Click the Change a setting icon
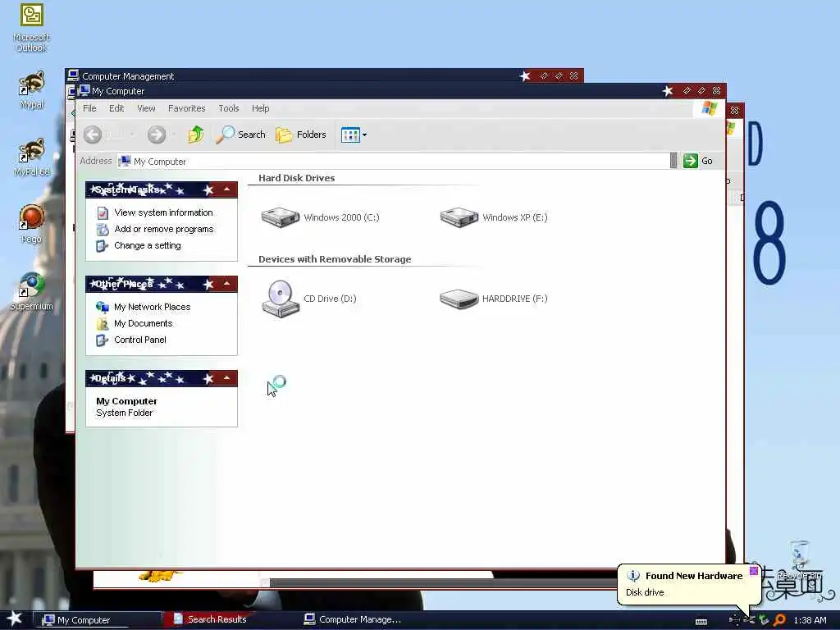The image size is (840, 630). [x=103, y=246]
